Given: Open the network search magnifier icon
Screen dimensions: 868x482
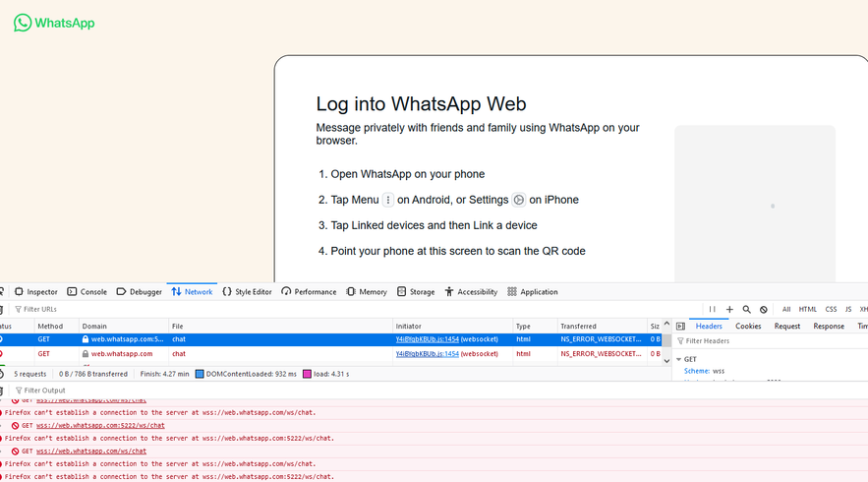Looking at the screenshot, I should (747, 309).
